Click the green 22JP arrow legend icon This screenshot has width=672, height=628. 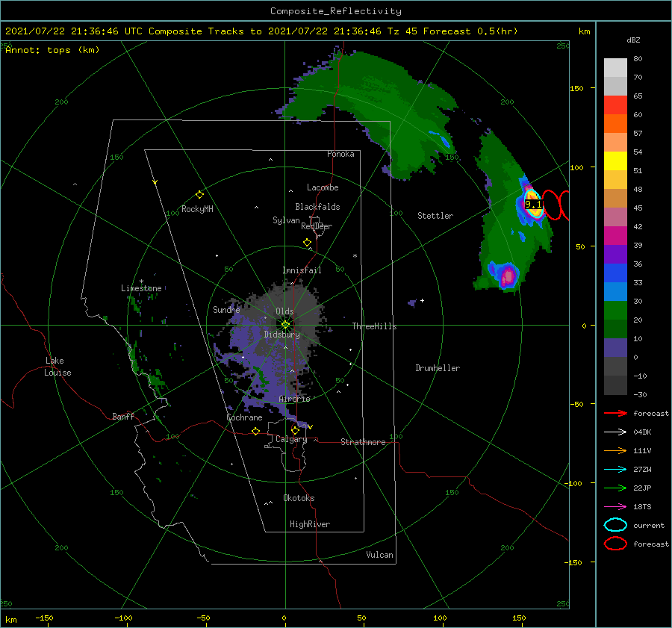(615, 488)
